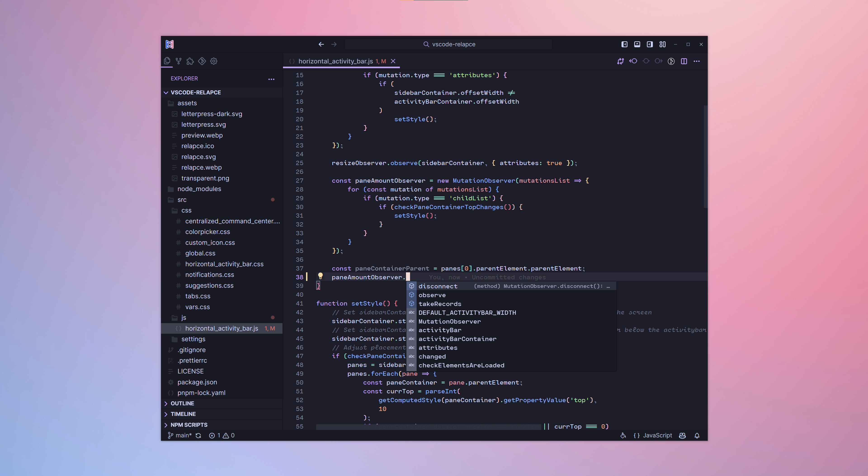Open the Manage gear icon
This screenshot has height=476, width=868.
tap(214, 61)
